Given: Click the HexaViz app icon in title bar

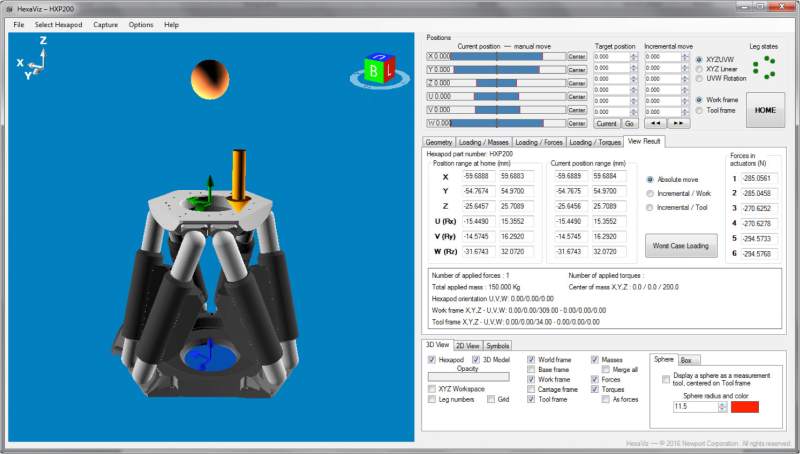Looking at the screenshot, I should pos(8,7).
